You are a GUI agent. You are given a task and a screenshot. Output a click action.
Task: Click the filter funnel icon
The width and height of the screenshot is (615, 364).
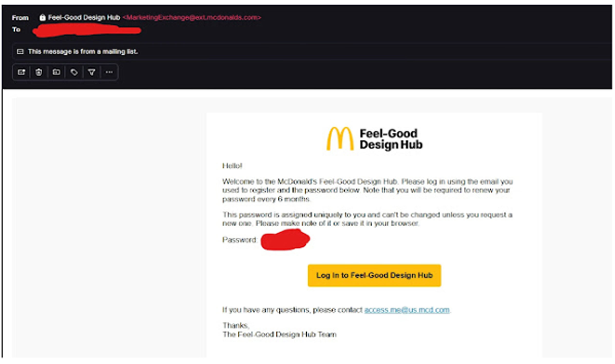(92, 72)
